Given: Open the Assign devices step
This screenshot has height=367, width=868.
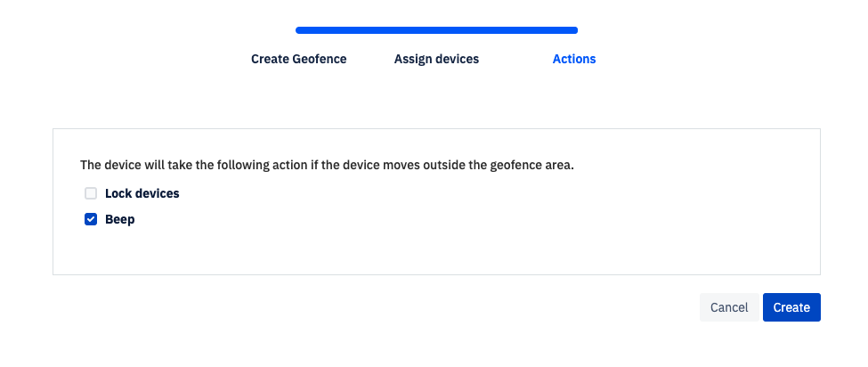Looking at the screenshot, I should [x=436, y=59].
